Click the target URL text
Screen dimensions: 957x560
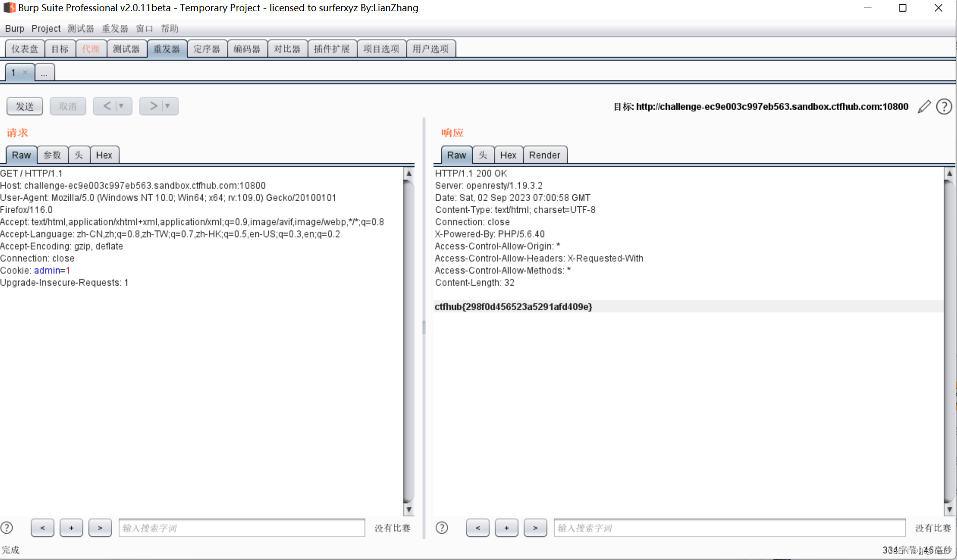772,107
